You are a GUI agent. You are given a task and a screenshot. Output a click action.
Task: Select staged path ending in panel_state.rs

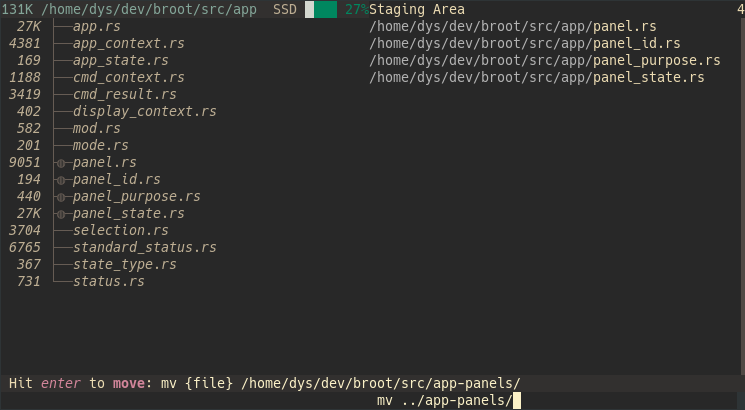(x=536, y=78)
